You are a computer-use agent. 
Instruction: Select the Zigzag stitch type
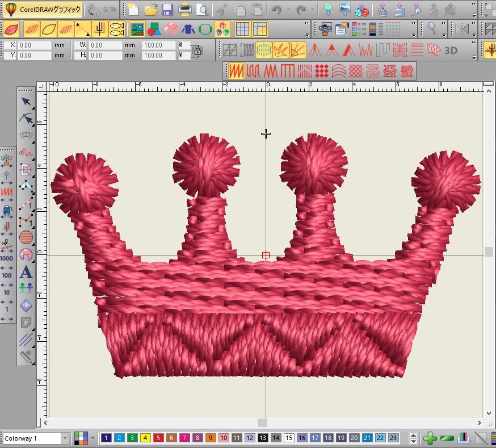tap(271, 71)
